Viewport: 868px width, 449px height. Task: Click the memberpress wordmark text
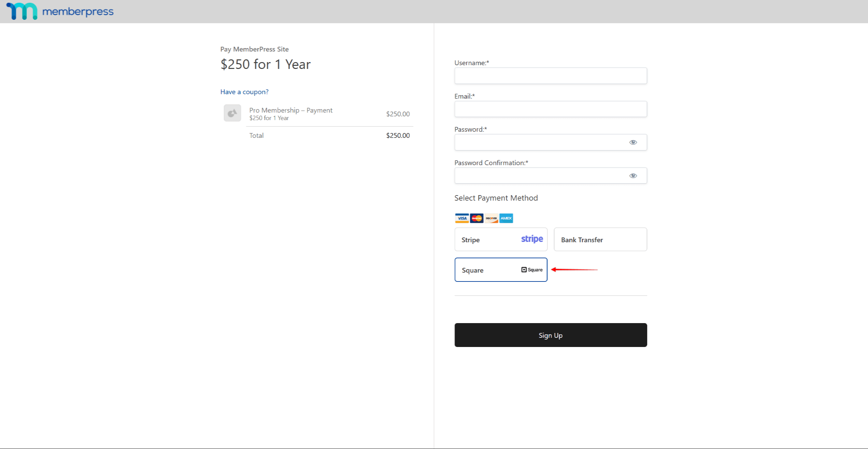(78, 12)
